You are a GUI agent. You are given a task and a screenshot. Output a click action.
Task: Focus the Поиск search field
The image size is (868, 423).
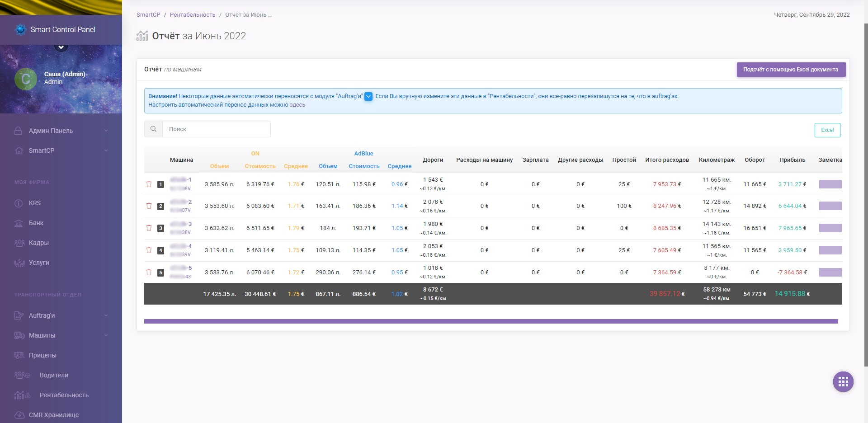(217, 129)
